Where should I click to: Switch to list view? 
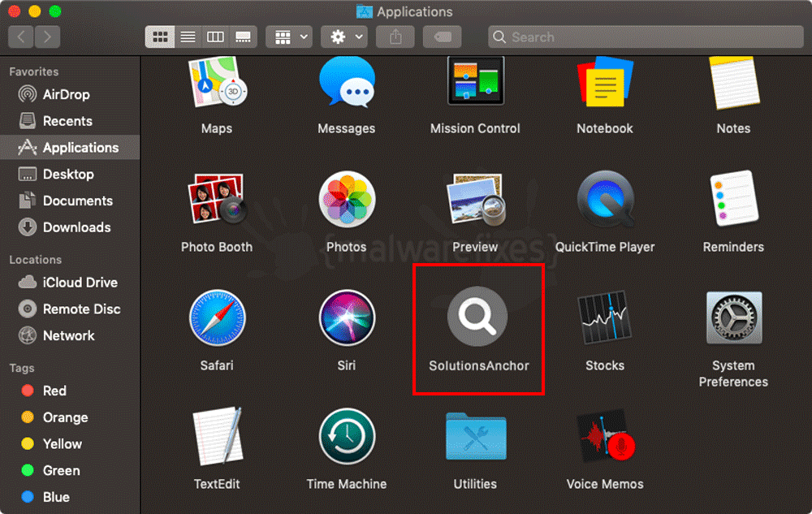click(188, 37)
